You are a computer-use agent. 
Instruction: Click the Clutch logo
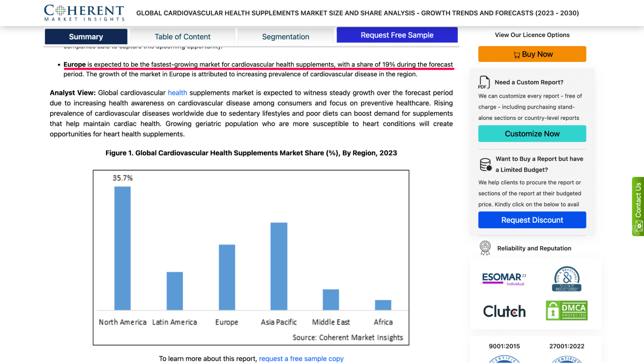point(504,311)
